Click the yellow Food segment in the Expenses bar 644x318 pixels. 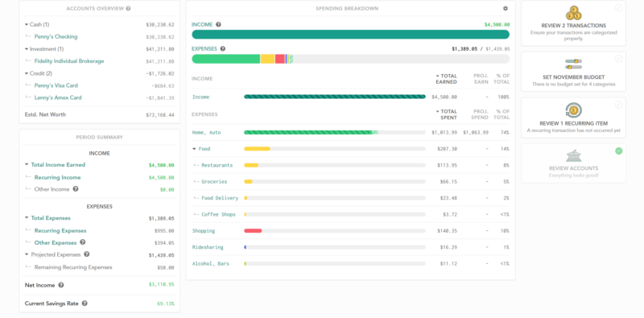(x=267, y=59)
